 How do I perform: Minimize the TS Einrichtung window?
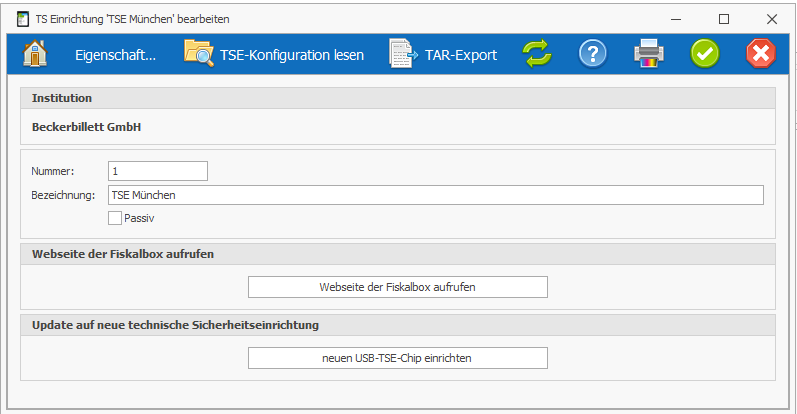pyautogui.click(x=676, y=19)
